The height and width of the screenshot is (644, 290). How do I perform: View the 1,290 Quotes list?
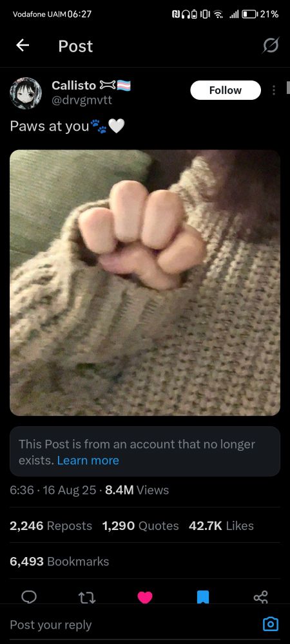pos(140,526)
